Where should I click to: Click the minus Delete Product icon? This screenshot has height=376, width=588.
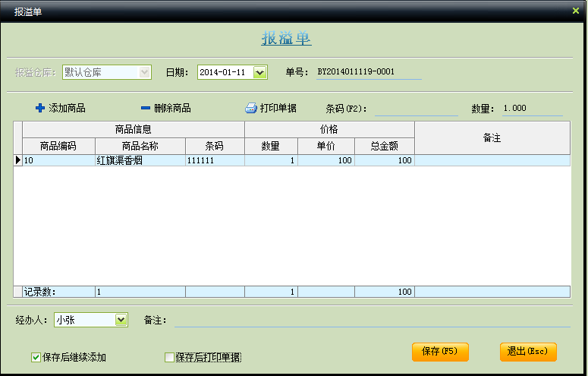[x=146, y=108]
